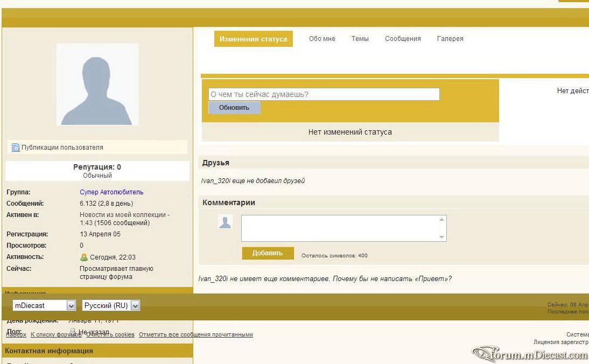Switch to the 'Обо мне' tab
The height and width of the screenshot is (364, 589).
322,39
